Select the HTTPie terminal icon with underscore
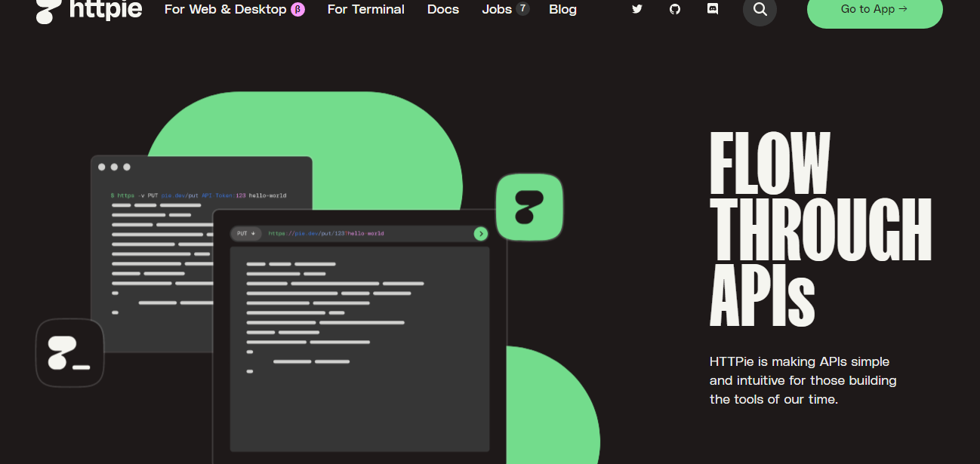 click(69, 352)
